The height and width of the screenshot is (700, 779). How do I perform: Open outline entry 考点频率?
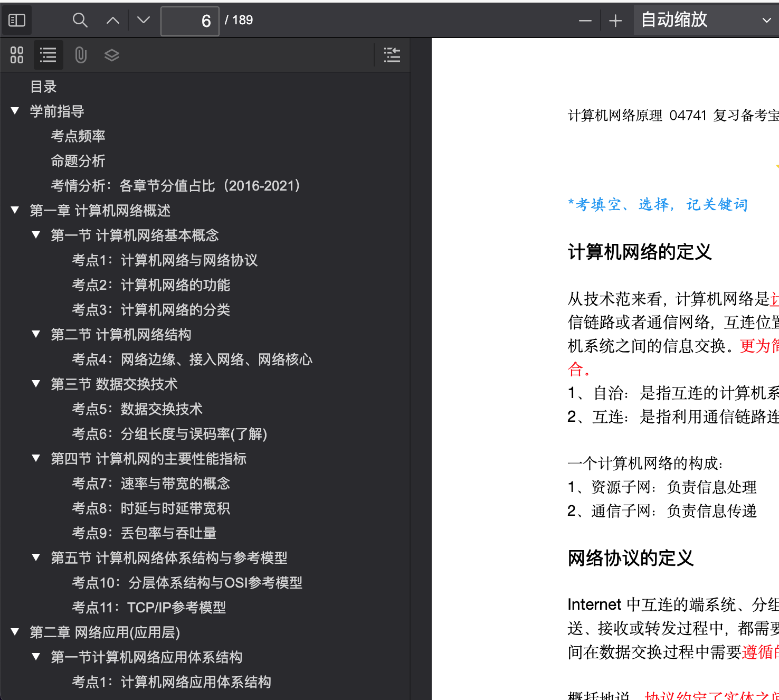(78, 136)
